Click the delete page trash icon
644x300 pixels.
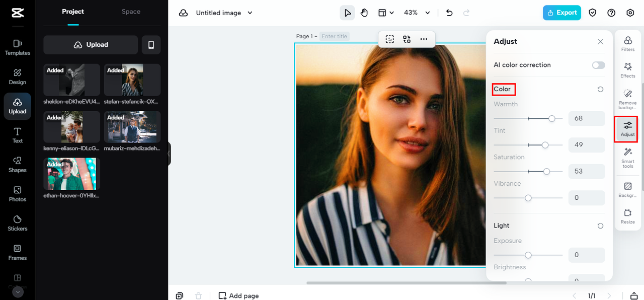coord(199,296)
